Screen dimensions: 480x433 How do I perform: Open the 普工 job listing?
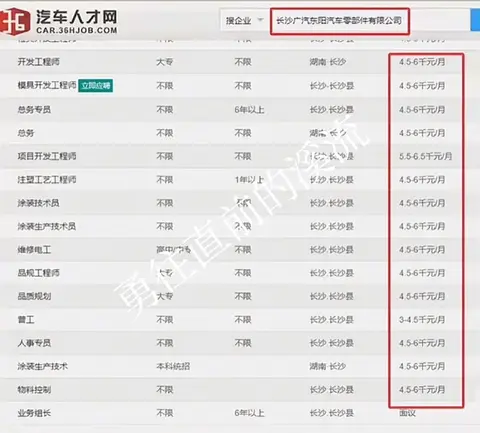pyautogui.click(x=26, y=320)
